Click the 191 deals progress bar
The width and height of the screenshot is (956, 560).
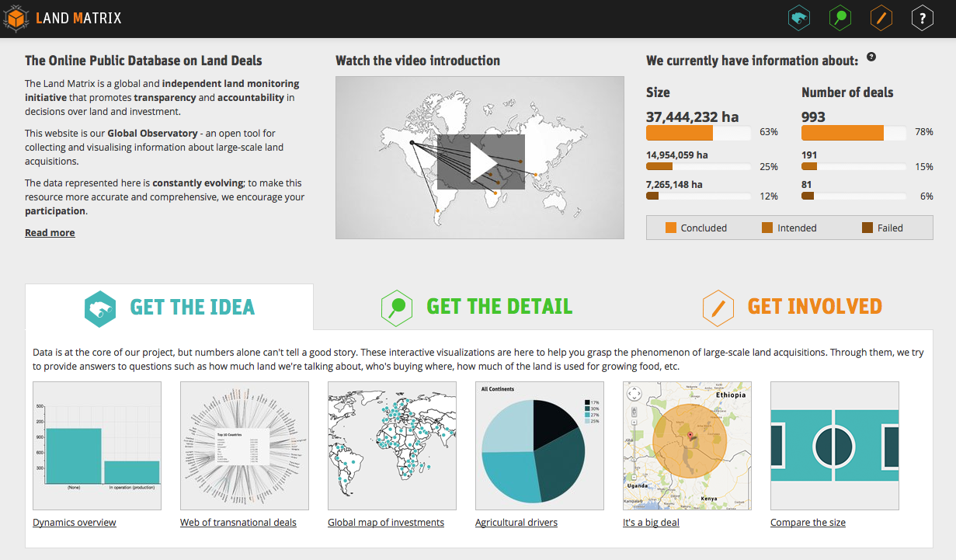853,167
